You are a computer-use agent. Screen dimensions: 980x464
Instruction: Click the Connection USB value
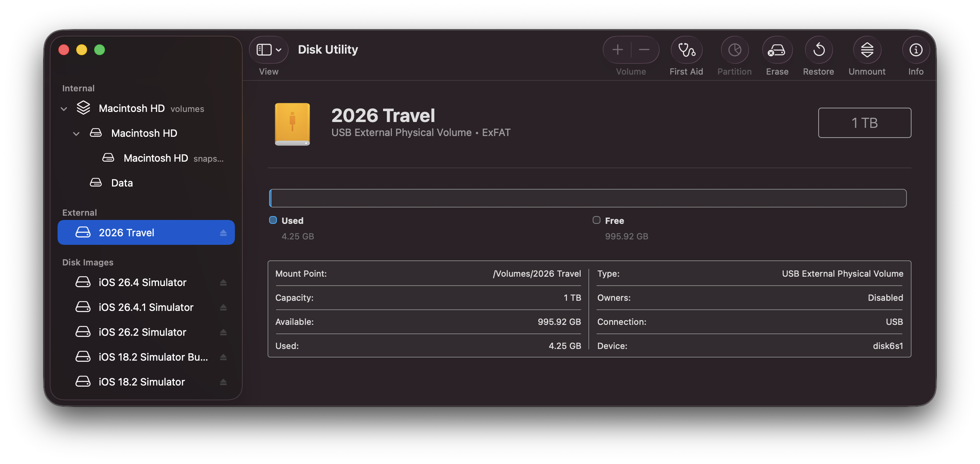pyautogui.click(x=894, y=322)
